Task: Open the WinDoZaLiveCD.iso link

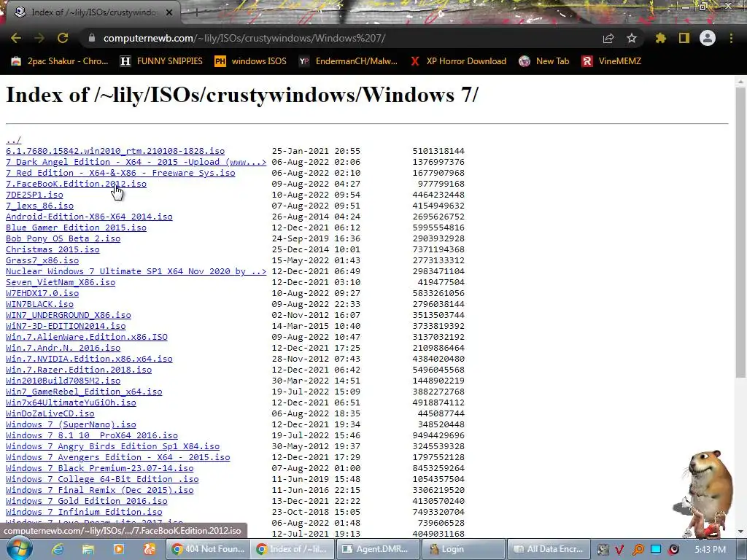Action: click(50, 414)
